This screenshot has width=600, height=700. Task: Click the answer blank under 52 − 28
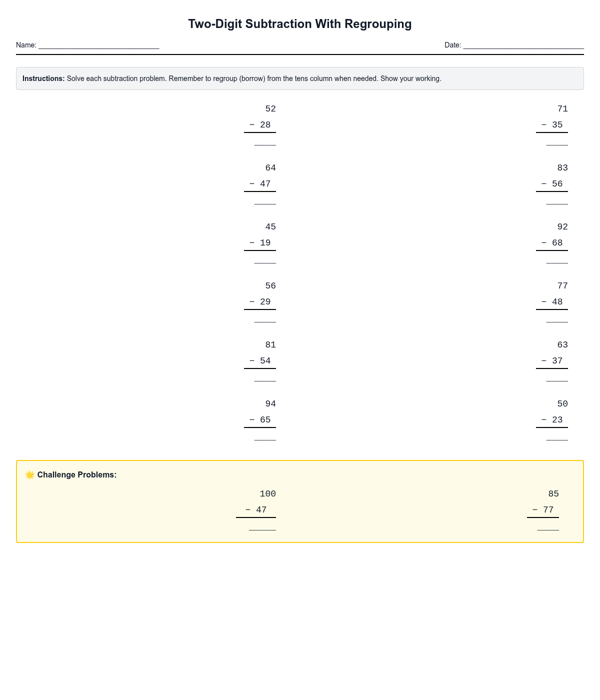(x=265, y=141)
